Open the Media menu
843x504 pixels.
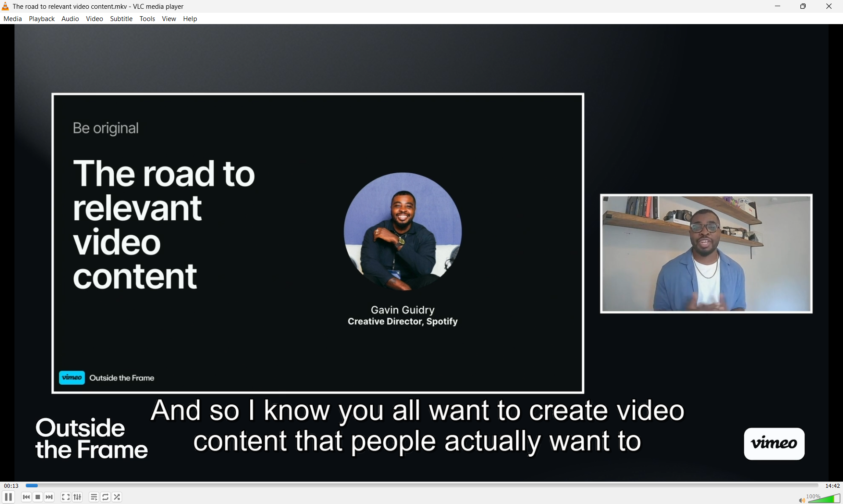pos(12,19)
